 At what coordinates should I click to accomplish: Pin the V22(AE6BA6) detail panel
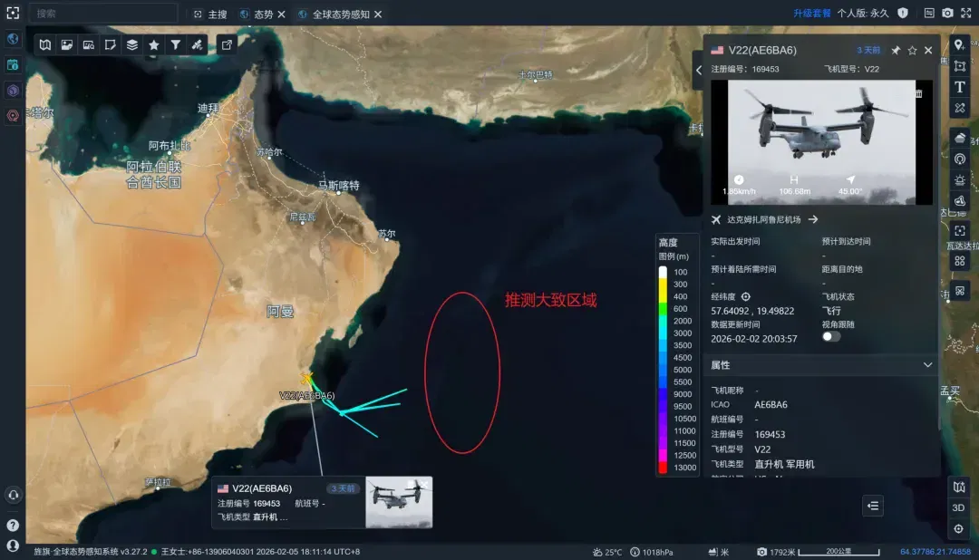pos(896,51)
